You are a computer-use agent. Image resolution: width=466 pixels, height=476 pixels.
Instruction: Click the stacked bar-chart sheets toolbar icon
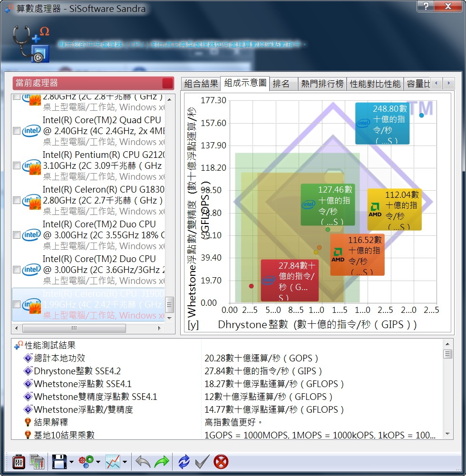[x=37, y=462]
